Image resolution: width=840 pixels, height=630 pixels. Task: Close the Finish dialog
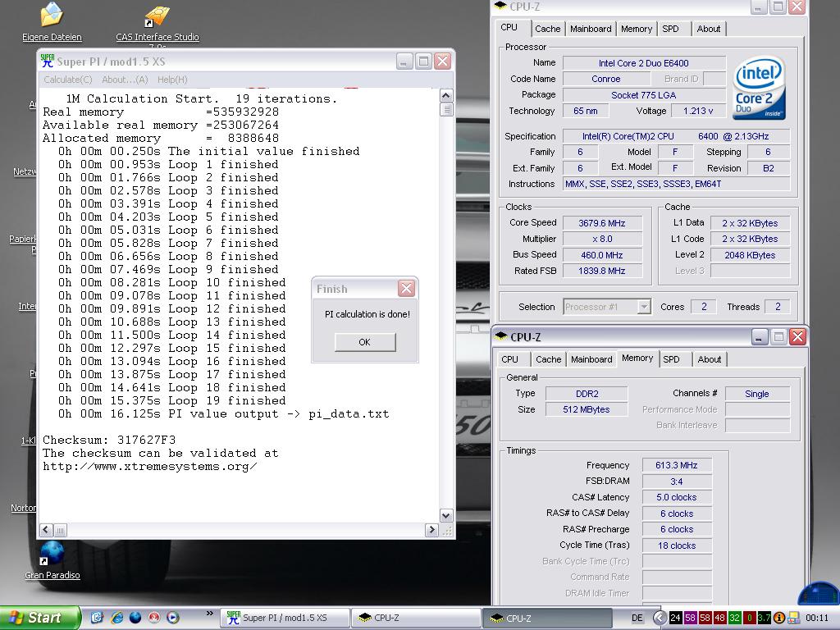point(407,288)
